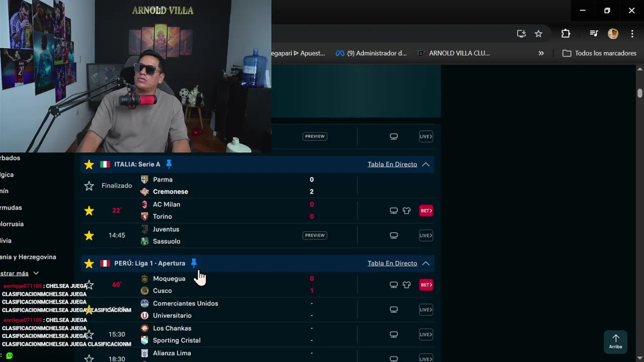This screenshot has width=644, height=362.
Task: Click the Universitario team crest
Action: coord(144,316)
